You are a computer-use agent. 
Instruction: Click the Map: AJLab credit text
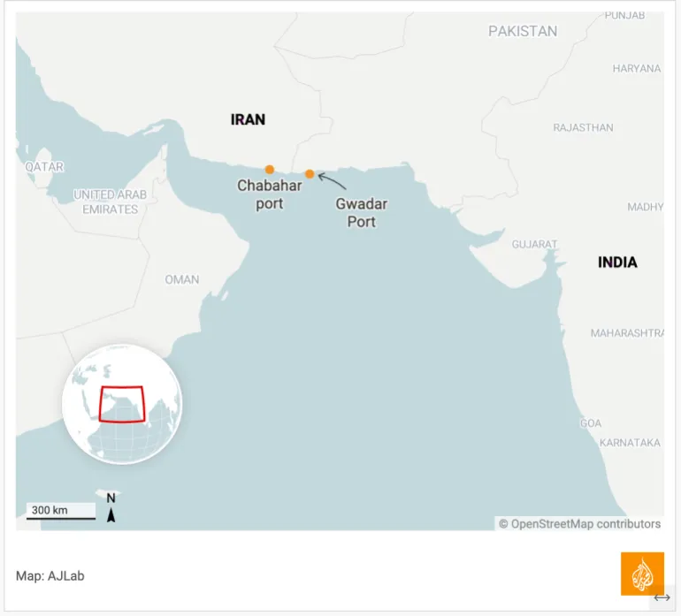(50, 575)
